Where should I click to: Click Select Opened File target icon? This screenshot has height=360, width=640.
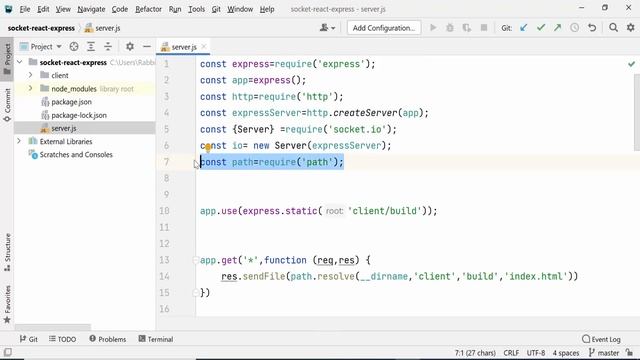[x=74, y=47]
